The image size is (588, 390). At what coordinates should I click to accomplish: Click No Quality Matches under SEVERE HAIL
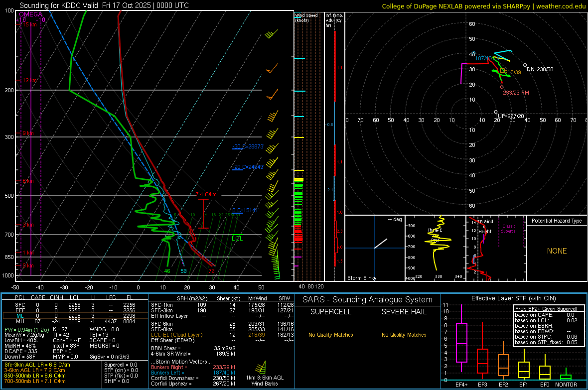click(404, 335)
